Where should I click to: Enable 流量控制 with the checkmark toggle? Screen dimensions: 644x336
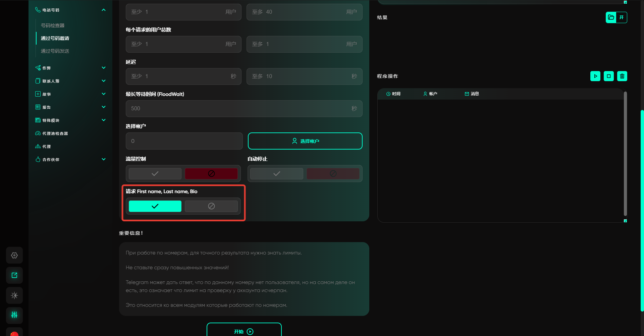pyautogui.click(x=155, y=174)
